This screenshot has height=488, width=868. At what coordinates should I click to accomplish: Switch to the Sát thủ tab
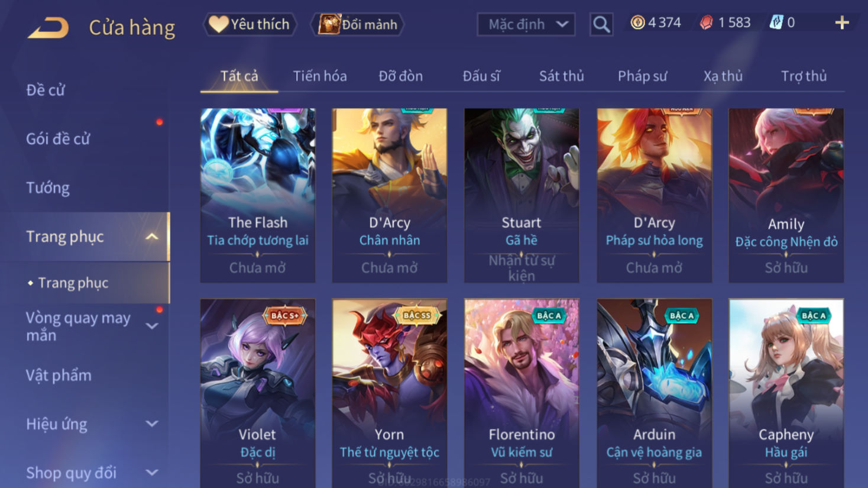point(561,76)
